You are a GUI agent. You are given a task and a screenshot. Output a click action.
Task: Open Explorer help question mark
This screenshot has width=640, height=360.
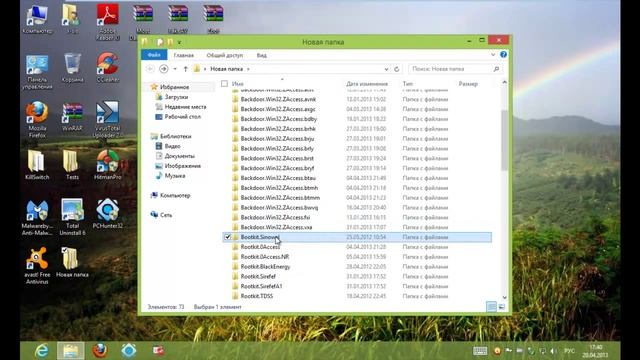coord(503,55)
